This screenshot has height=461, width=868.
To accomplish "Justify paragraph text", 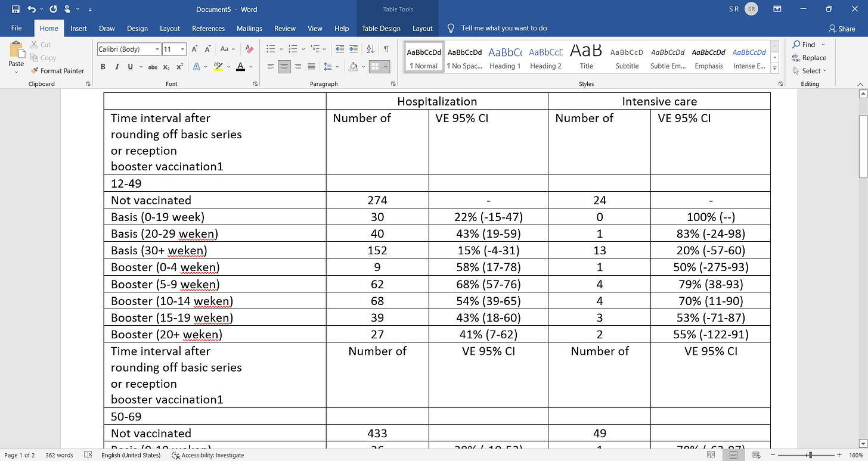I will (x=311, y=67).
